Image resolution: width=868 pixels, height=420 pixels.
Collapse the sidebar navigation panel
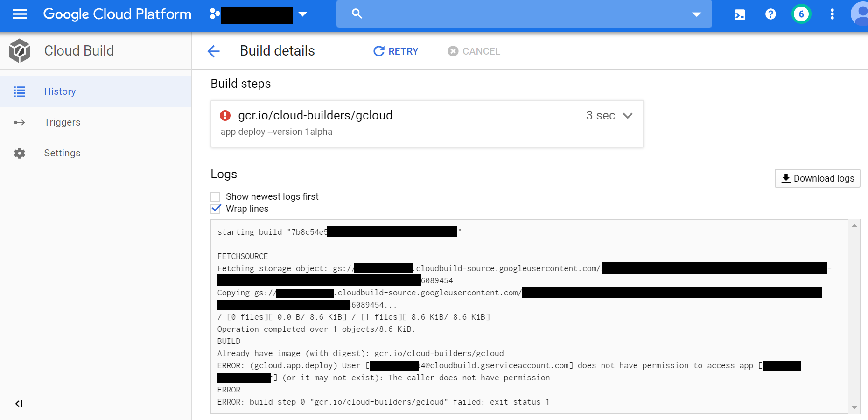coord(19,404)
